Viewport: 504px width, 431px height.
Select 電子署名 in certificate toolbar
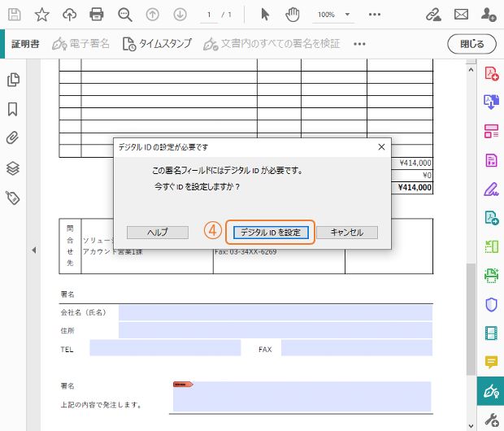coord(80,44)
